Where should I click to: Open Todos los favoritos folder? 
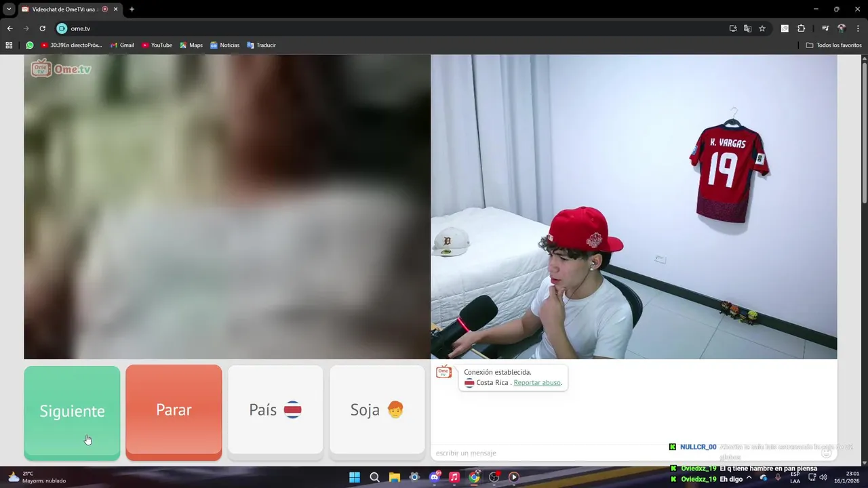point(833,45)
